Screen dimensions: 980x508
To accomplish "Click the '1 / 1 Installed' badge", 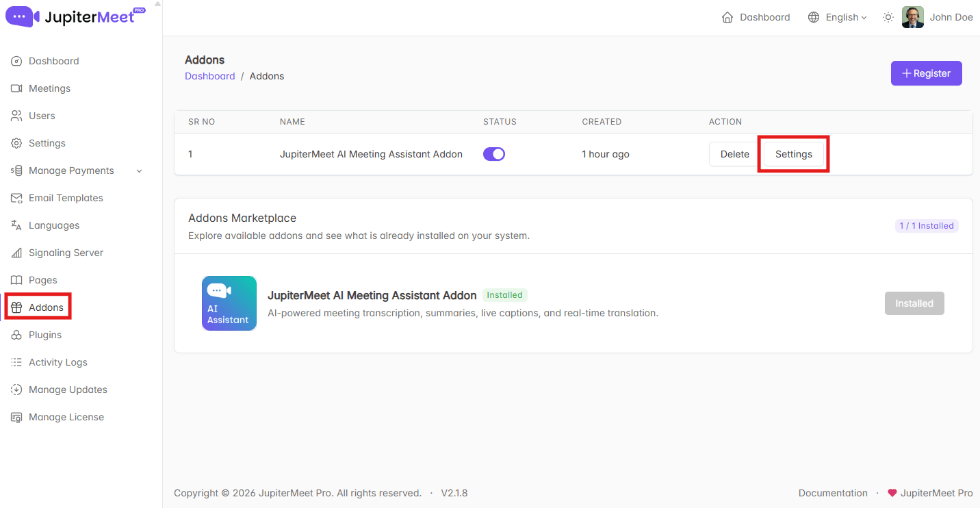I will point(927,226).
